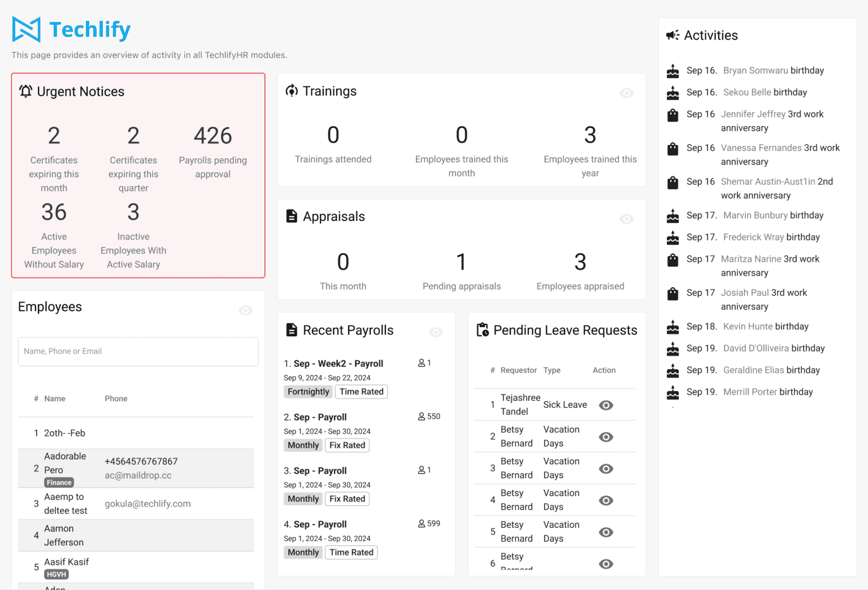Toggle the Appraisals panel visibility

click(627, 219)
